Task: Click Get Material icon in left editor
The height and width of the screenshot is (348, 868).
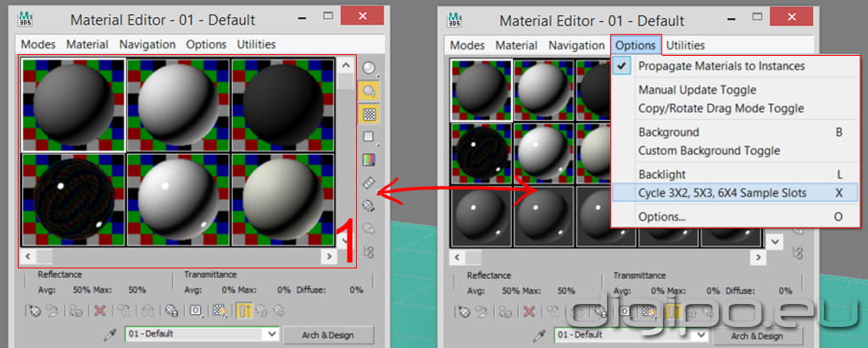Action: point(35,311)
